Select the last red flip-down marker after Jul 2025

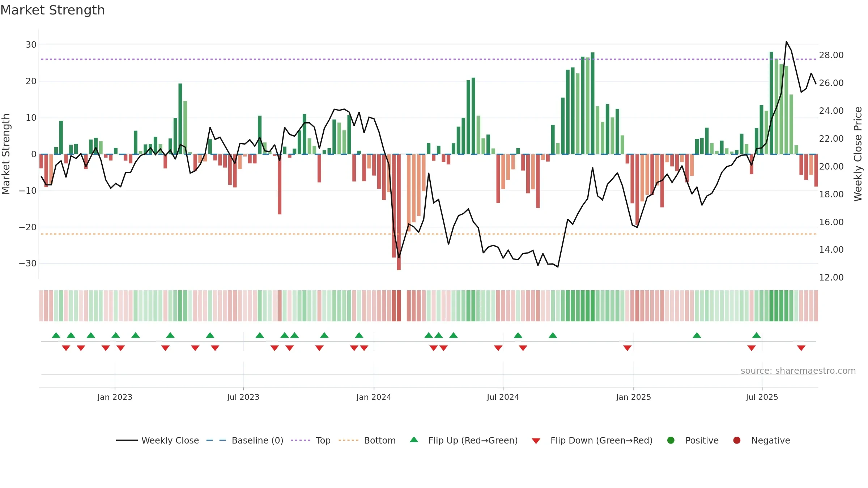(801, 348)
